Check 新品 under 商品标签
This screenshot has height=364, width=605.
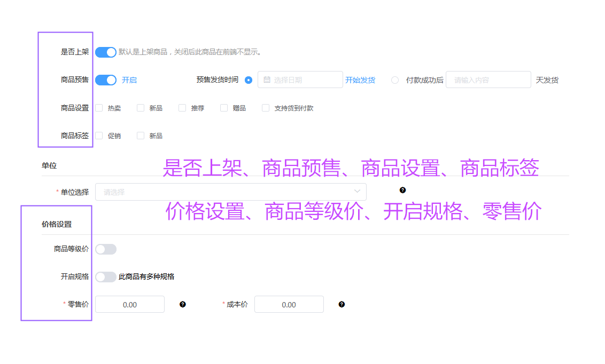[141, 136]
